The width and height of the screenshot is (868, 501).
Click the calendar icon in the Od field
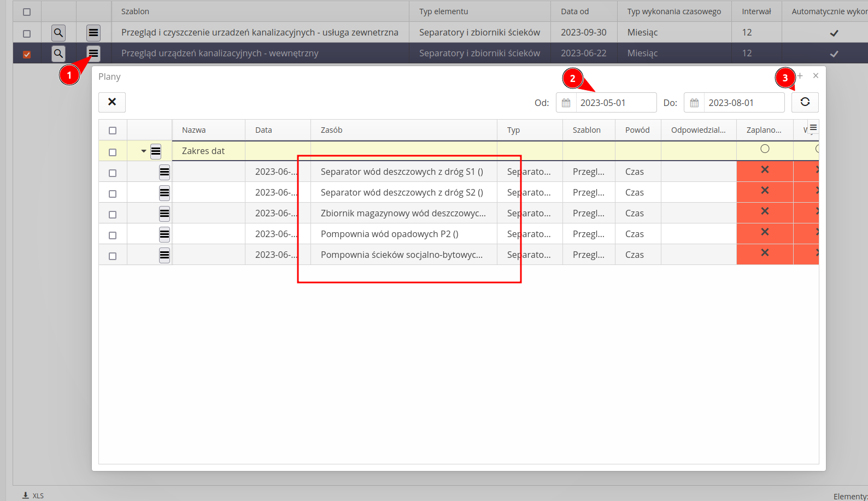tap(566, 103)
